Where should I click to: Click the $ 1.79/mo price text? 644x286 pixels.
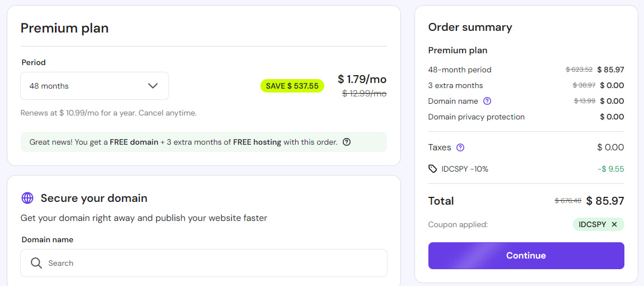click(x=362, y=79)
